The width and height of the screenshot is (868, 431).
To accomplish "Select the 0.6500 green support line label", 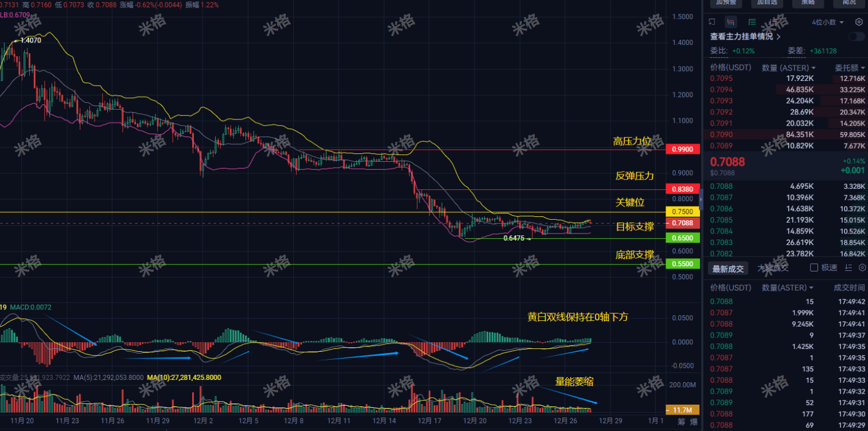I will click(x=683, y=238).
